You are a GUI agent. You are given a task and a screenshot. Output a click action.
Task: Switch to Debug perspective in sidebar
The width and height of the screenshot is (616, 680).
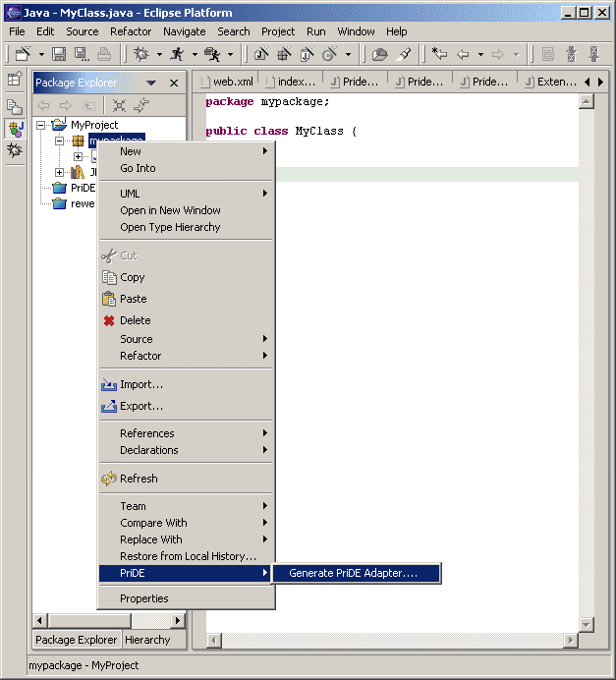coord(15,150)
